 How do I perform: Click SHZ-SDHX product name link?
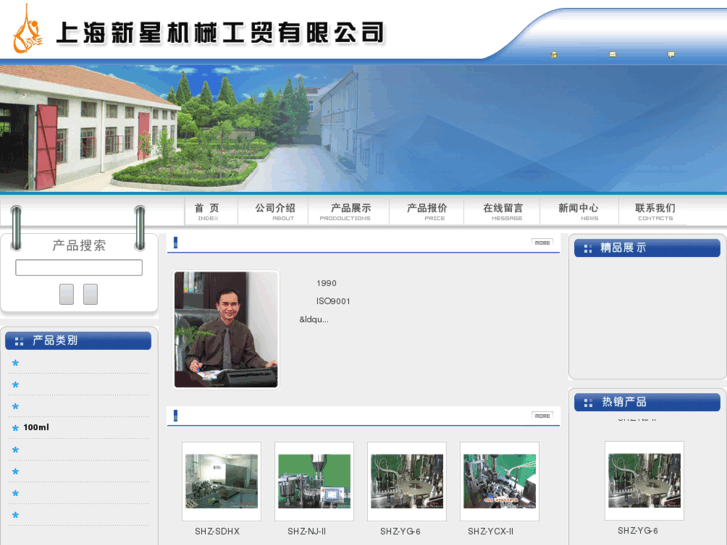click(217, 532)
